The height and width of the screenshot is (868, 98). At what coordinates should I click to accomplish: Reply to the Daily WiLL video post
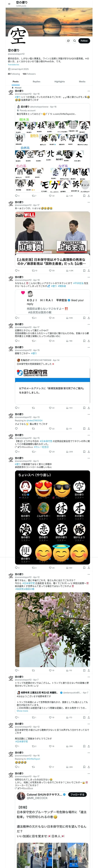pyautogui.click(x=17, y=271)
